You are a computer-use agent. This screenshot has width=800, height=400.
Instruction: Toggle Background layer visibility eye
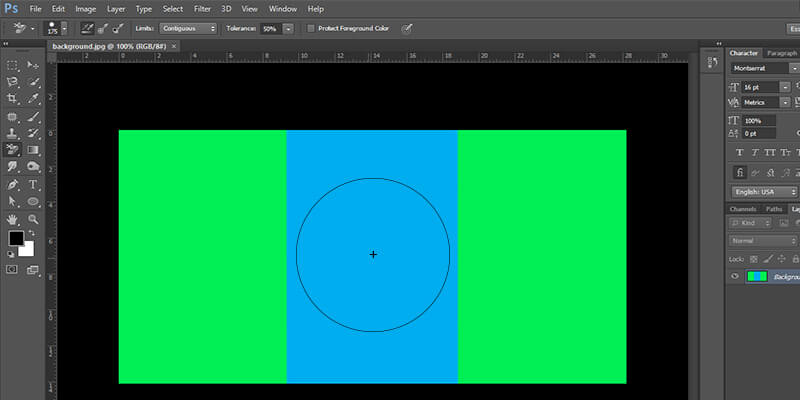point(735,276)
